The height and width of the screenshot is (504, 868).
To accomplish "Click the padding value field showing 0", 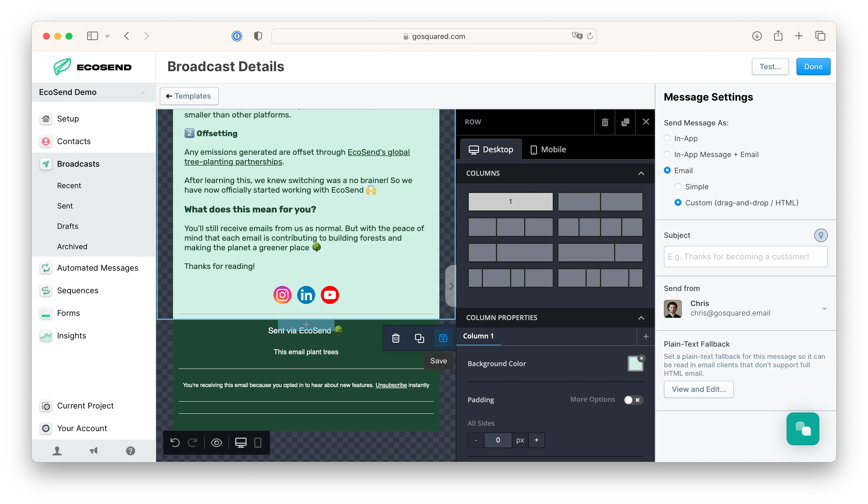I will pos(498,440).
